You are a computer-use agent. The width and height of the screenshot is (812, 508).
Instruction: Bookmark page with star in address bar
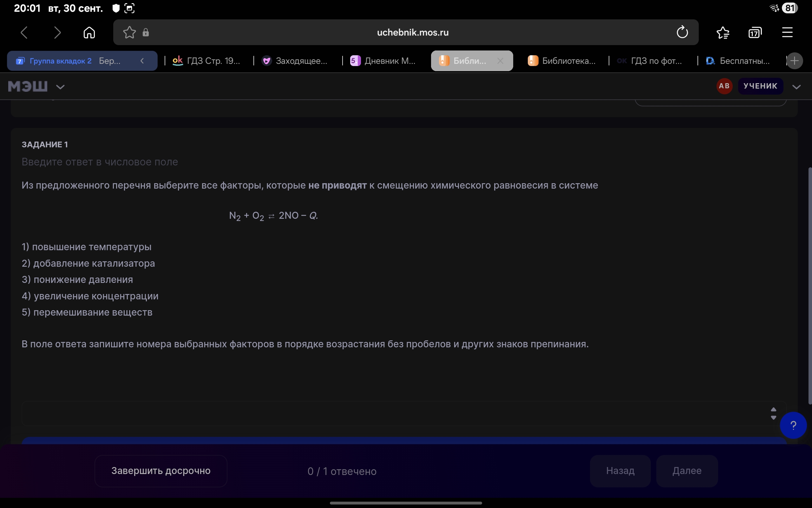pos(129,32)
